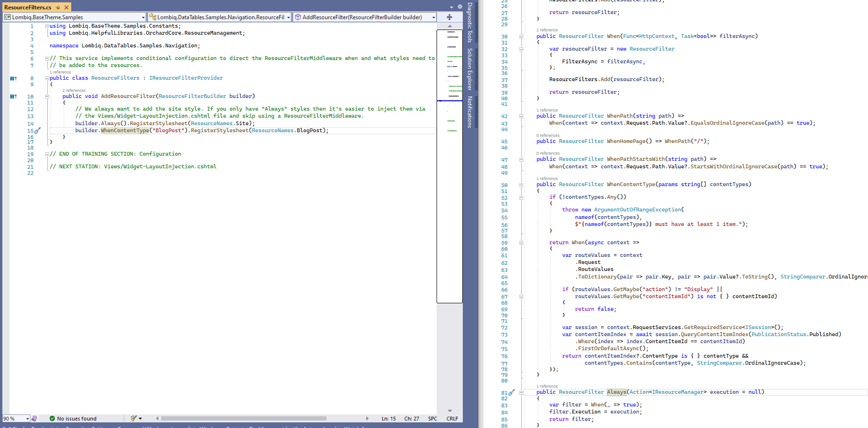Open CodeLens 1 reference above class ResourceFilters
Viewport: 868px width, 428px height.
pyautogui.click(x=60, y=72)
